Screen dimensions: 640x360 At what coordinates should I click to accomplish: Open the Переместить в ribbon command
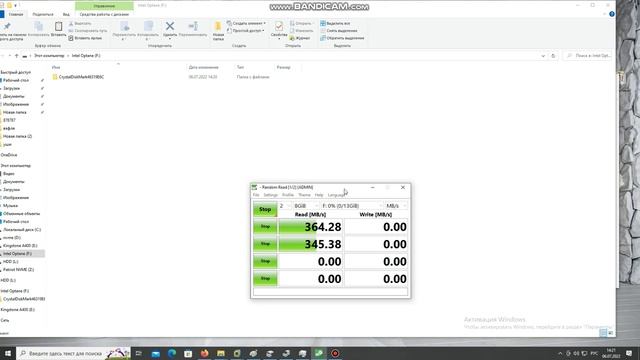tap(124, 31)
